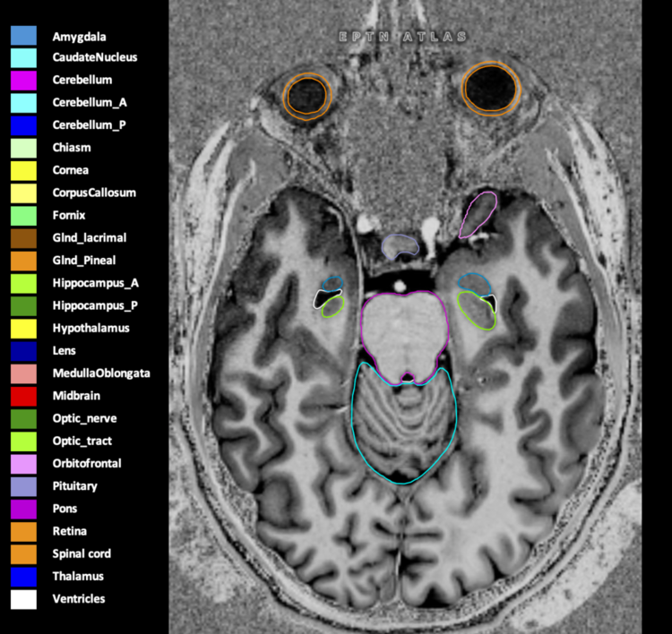672x634 pixels.
Task: Select the yellow Hypothalamus swatch
Action: click(x=23, y=329)
